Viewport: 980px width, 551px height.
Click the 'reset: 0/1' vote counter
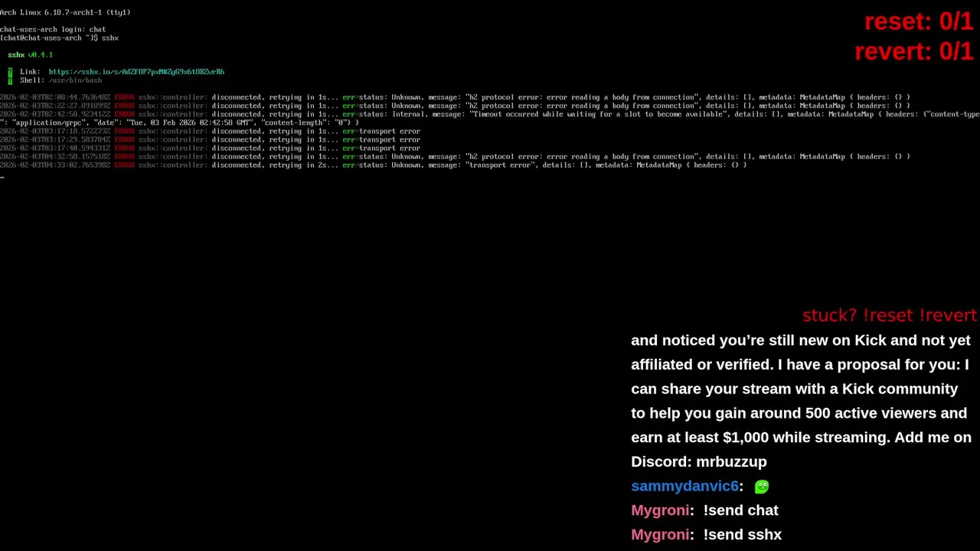pos(918,22)
